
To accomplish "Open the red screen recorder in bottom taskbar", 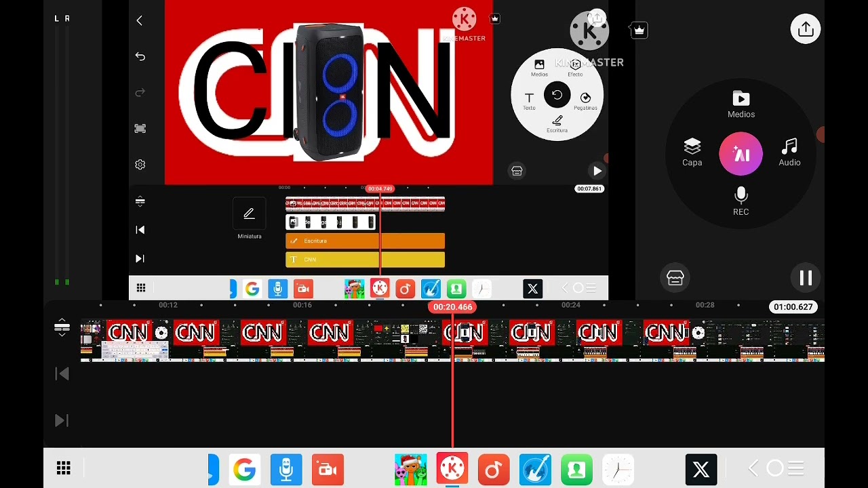I will (x=328, y=469).
